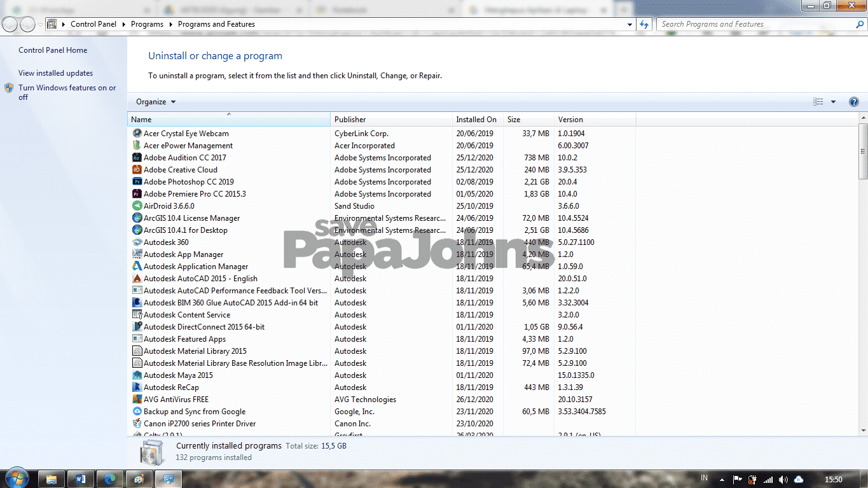The width and height of the screenshot is (868, 488).
Task: Click the volume icon in system tray
Action: pos(783,479)
